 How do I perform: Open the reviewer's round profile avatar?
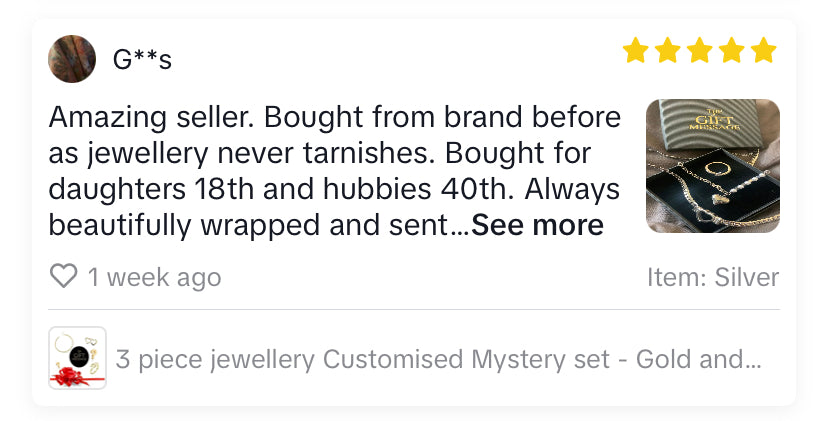[72, 59]
